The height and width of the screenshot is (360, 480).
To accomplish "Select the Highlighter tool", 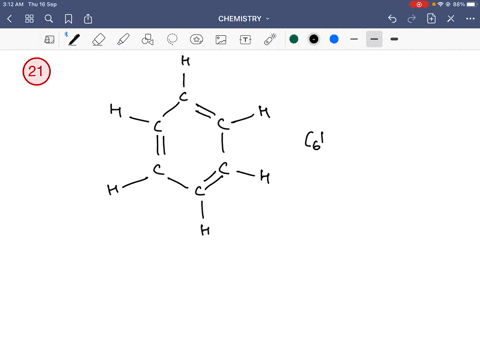I will [123, 39].
